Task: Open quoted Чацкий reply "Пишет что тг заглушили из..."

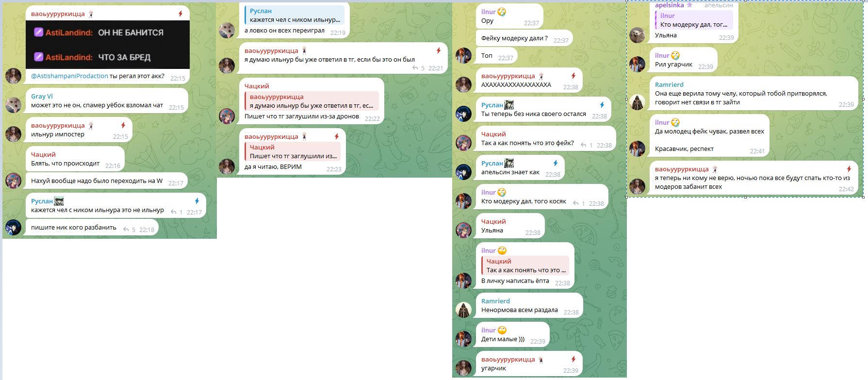Action: [293, 151]
